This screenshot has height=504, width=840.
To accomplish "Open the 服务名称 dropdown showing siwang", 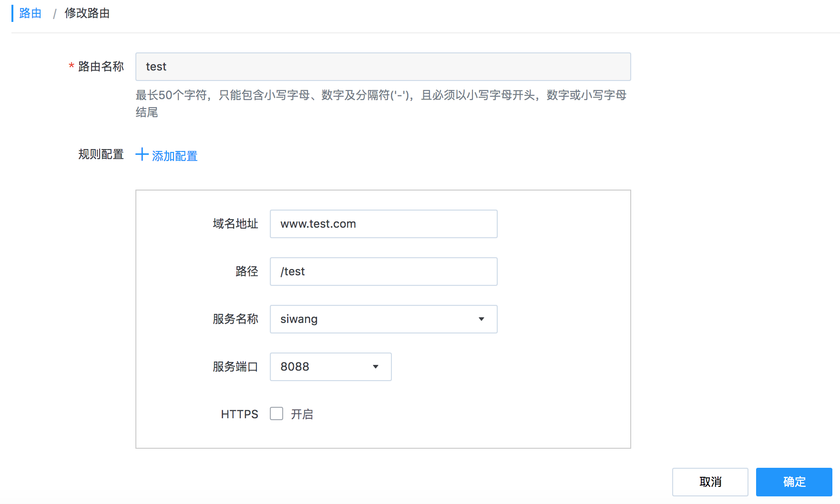I will coord(384,319).
